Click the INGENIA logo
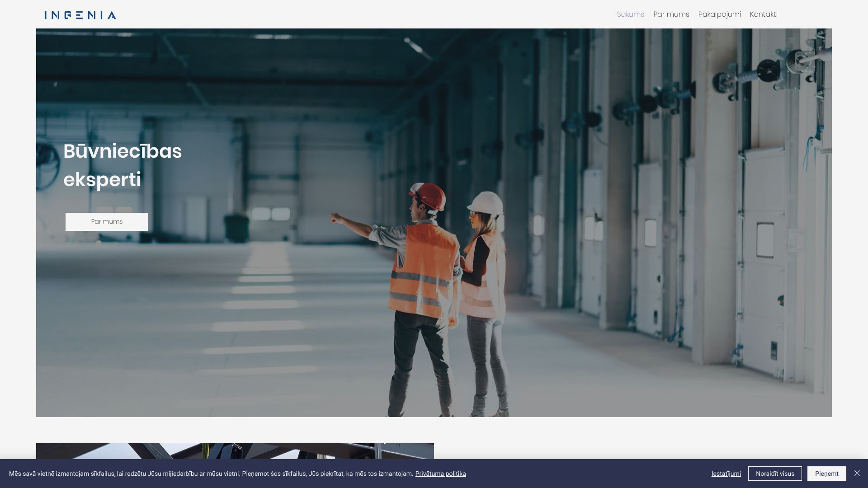The width and height of the screenshot is (868, 488). tap(80, 15)
